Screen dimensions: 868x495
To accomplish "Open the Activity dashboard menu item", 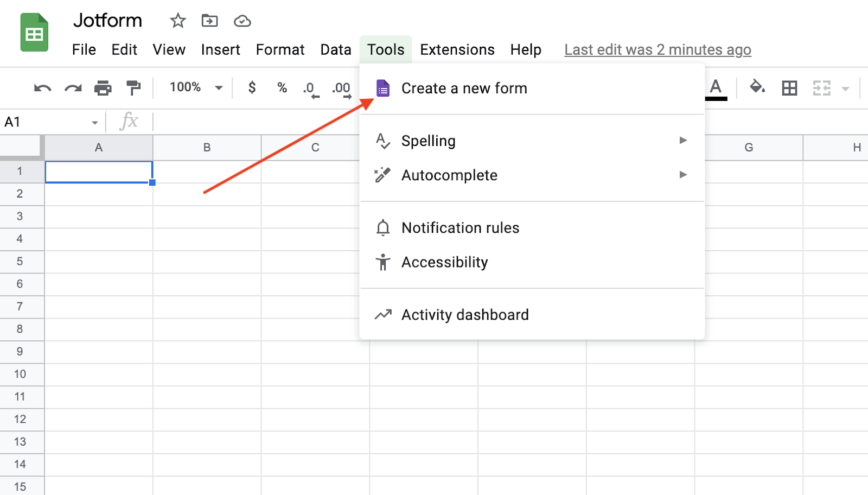I will [464, 315].
